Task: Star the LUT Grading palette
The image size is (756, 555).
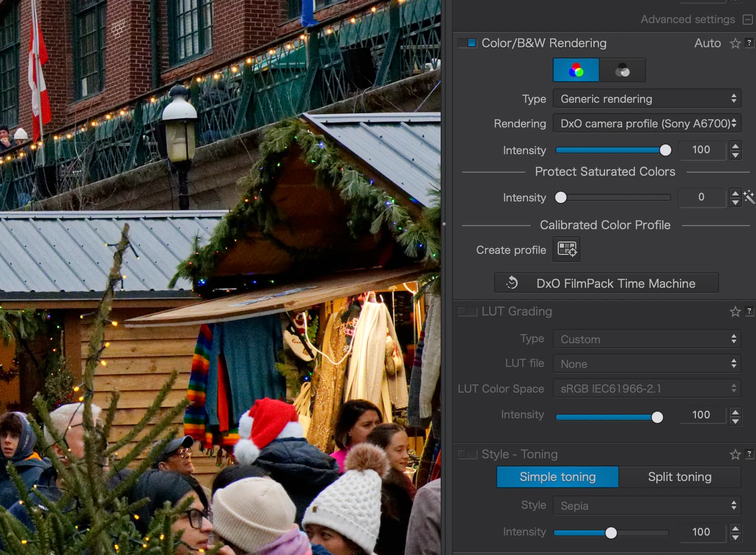Action: coord(735,311)
